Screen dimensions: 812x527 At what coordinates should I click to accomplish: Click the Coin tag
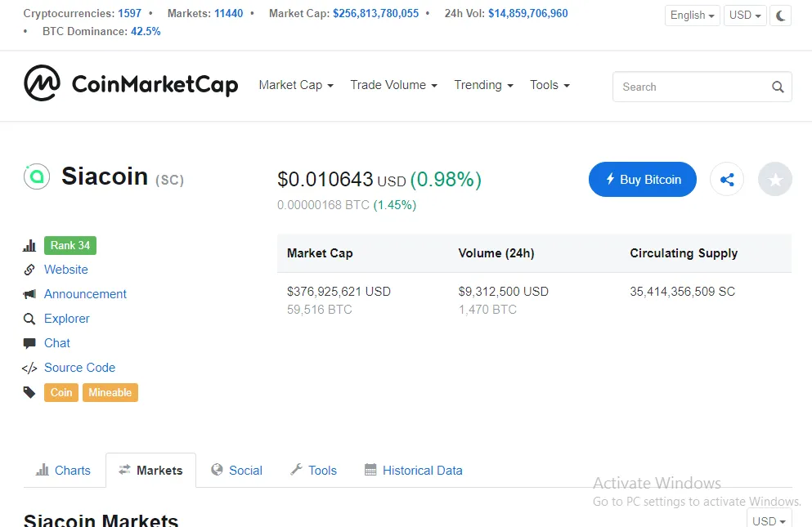click(x=61, y=392)
